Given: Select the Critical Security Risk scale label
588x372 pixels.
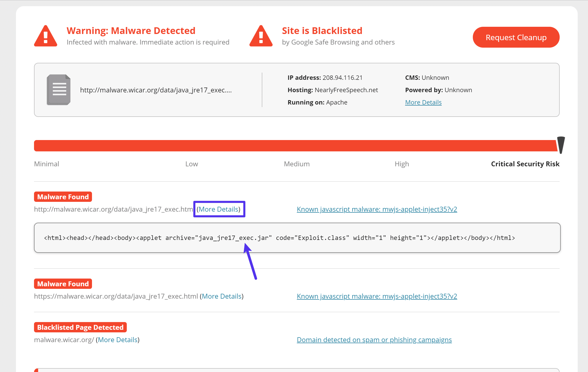Looking at the screenshot, I should point(525,163).
